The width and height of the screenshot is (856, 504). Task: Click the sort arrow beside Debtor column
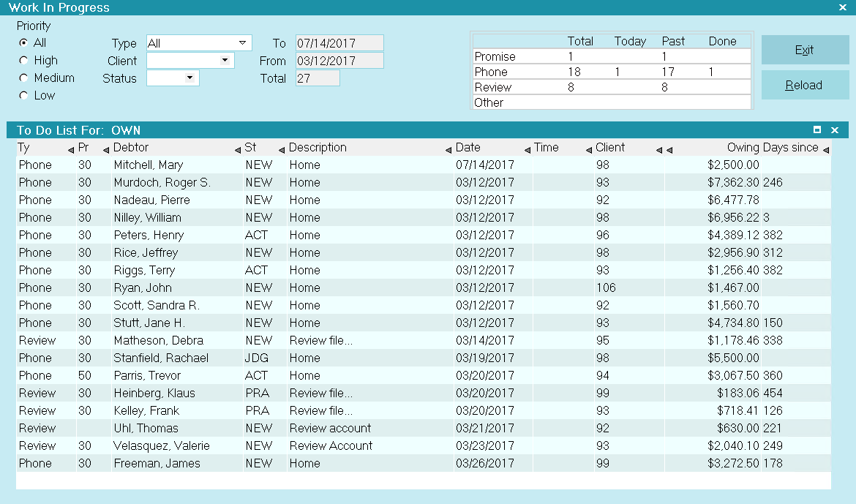(x=238, y=150)
